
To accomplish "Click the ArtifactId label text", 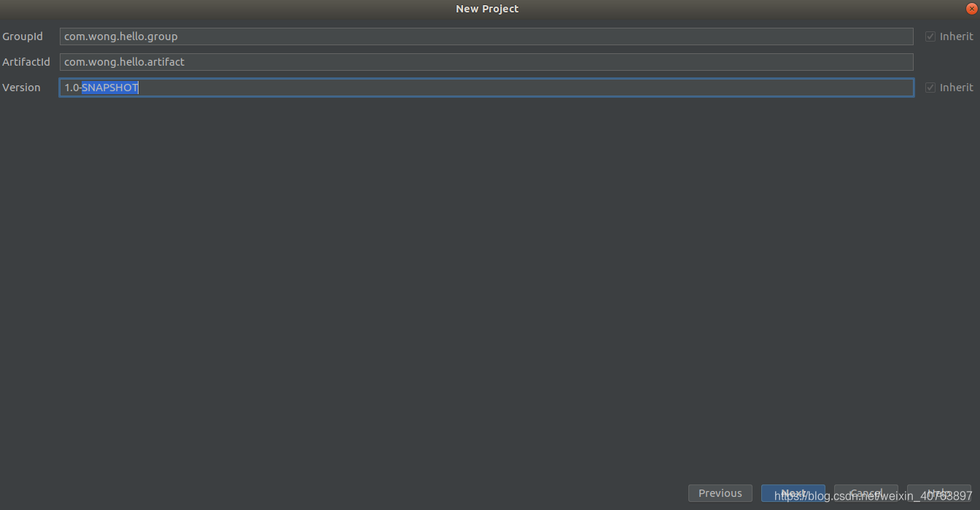I will (x=26, y=62).
